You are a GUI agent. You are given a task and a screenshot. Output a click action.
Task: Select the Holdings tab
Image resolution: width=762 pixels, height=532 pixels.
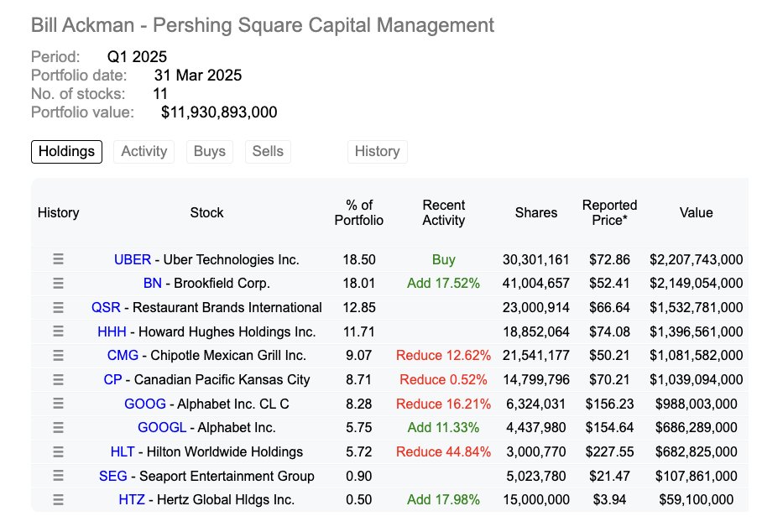tap(66, 152)
